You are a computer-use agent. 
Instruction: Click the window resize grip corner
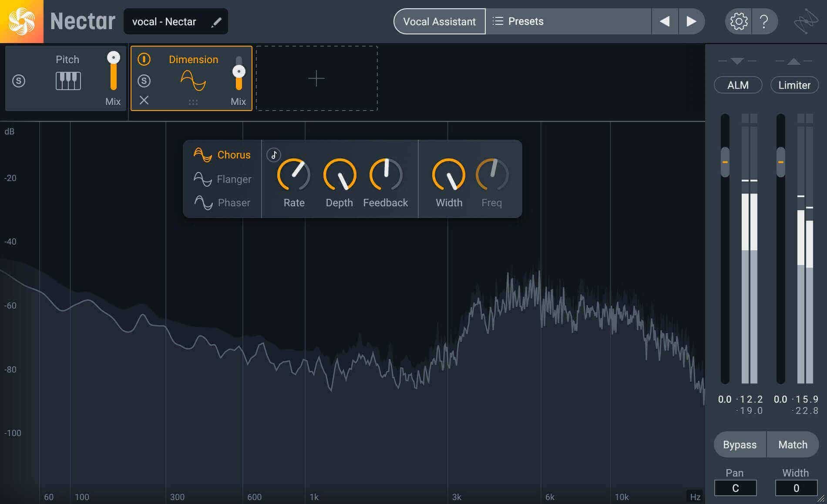tap(821, 499)
